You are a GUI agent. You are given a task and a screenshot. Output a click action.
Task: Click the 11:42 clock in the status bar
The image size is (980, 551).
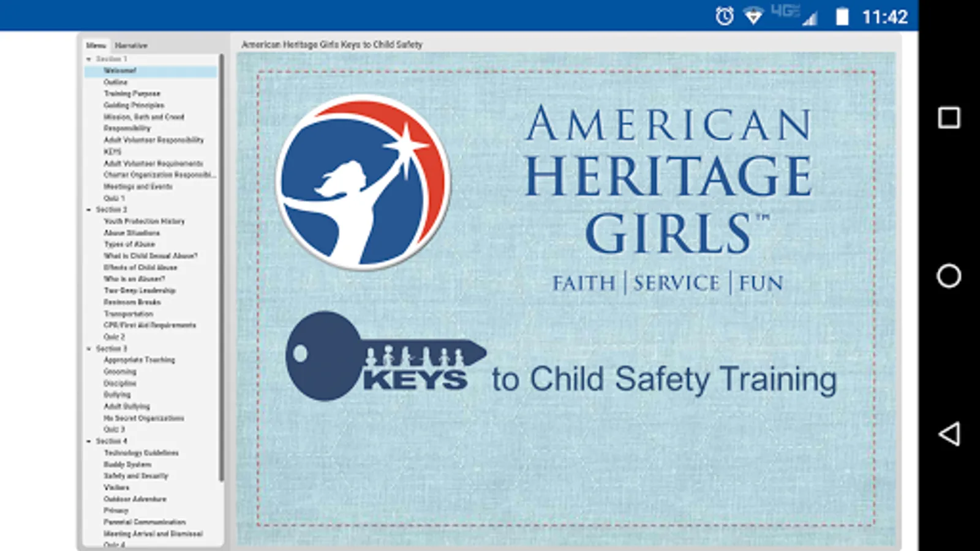click(884, 17)
